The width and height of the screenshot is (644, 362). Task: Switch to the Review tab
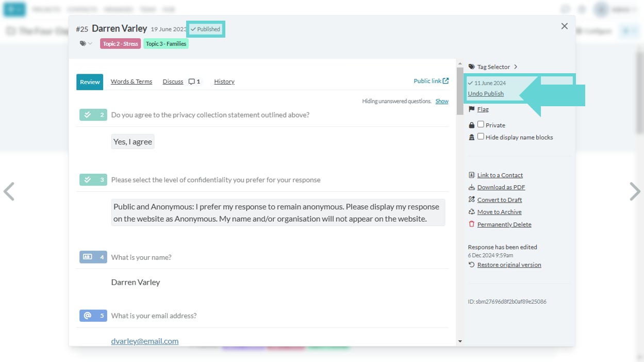coord(90,82)
